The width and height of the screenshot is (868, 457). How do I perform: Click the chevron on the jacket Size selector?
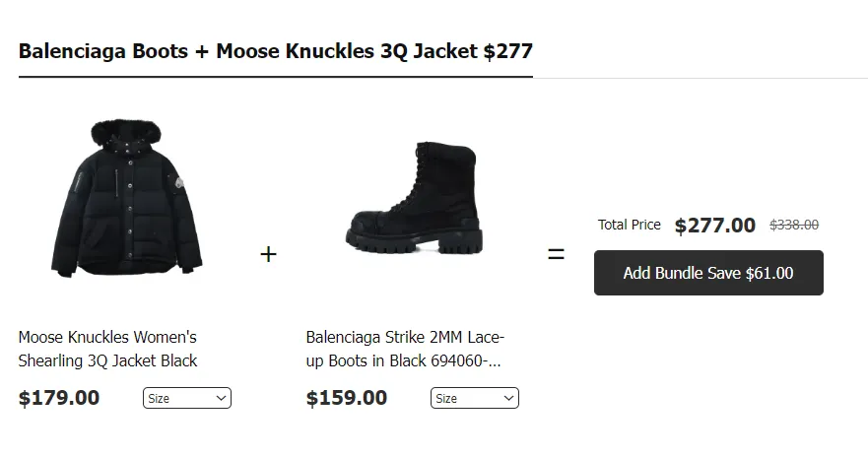(x=221, y=399)
